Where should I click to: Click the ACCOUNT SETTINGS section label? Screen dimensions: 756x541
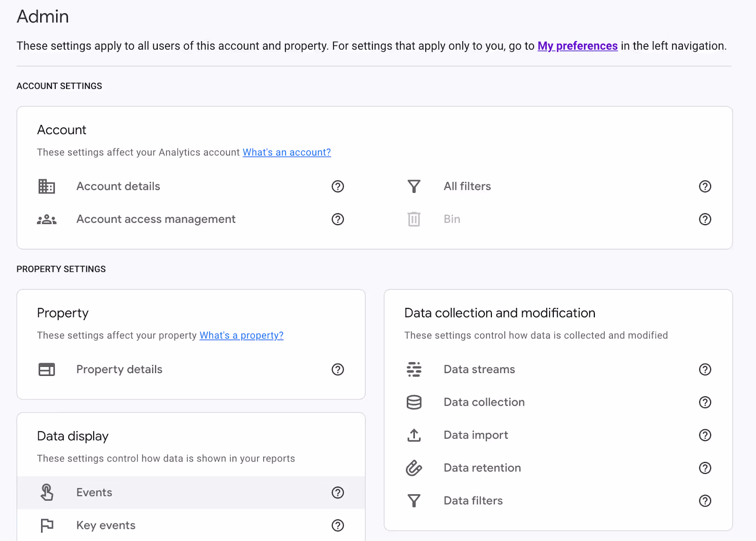[x=59, y=86]
